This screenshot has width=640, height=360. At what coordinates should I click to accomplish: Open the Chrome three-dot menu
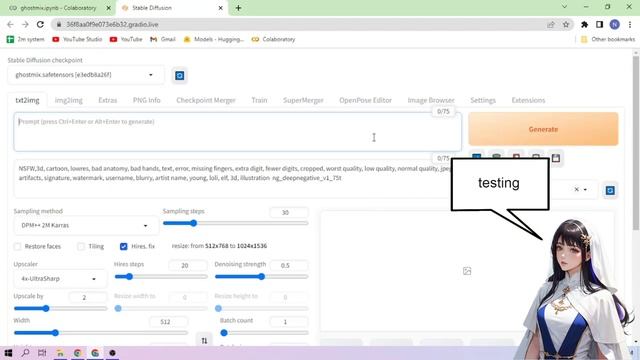click(x=630, y=24)
